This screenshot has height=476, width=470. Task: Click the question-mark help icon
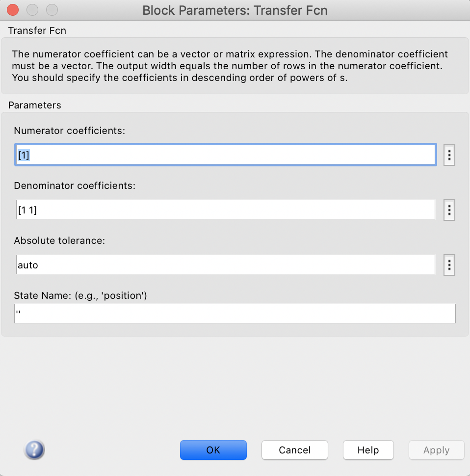pos(34,450)
